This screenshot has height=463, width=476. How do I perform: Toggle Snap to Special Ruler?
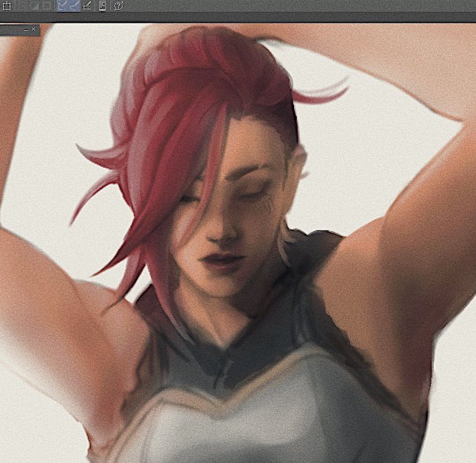[75, 6]
